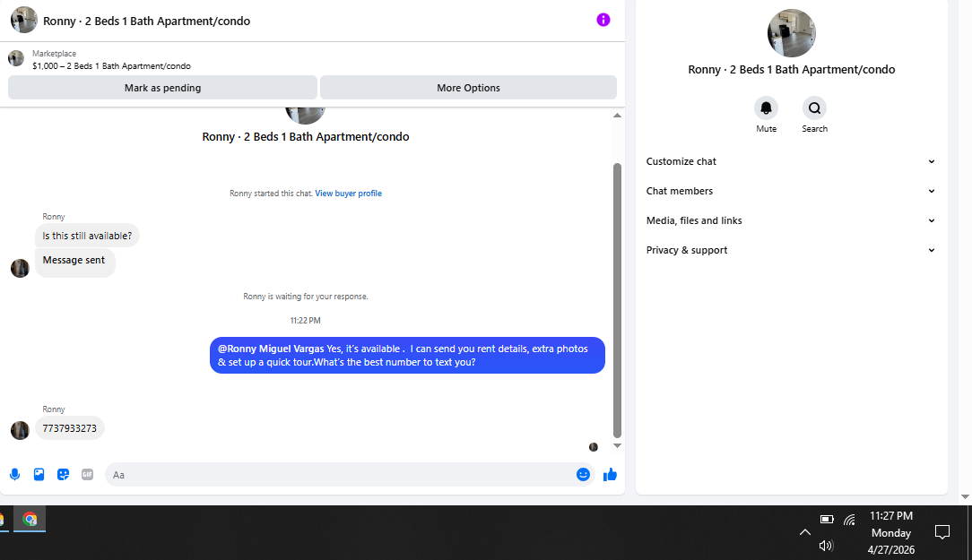Image resolution: width=972 pixels, height=560 pixels.
Task: Expand Chat members section
Action: pyautogui.click(x=791, y=191)
